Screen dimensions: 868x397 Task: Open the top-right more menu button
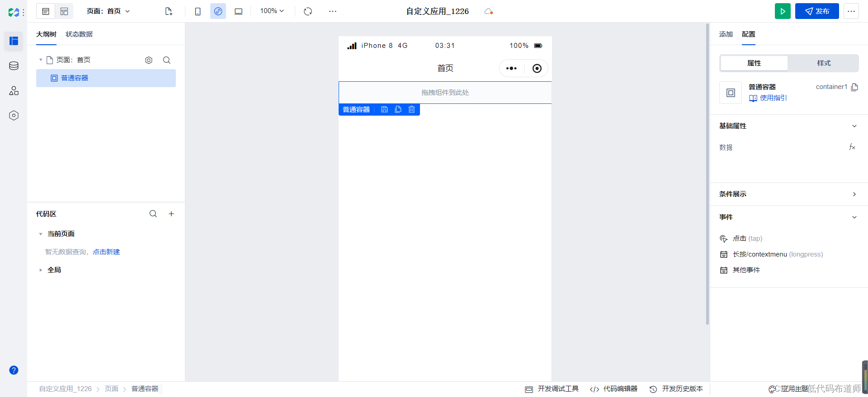[851, 11]
